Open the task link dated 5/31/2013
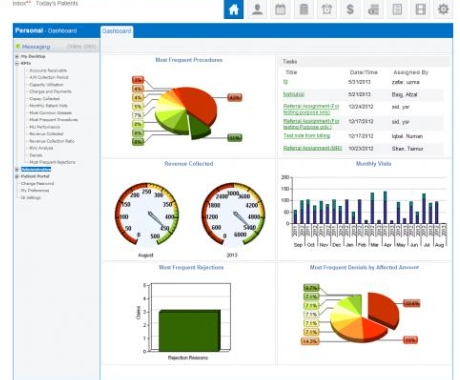 click(285, 82)
